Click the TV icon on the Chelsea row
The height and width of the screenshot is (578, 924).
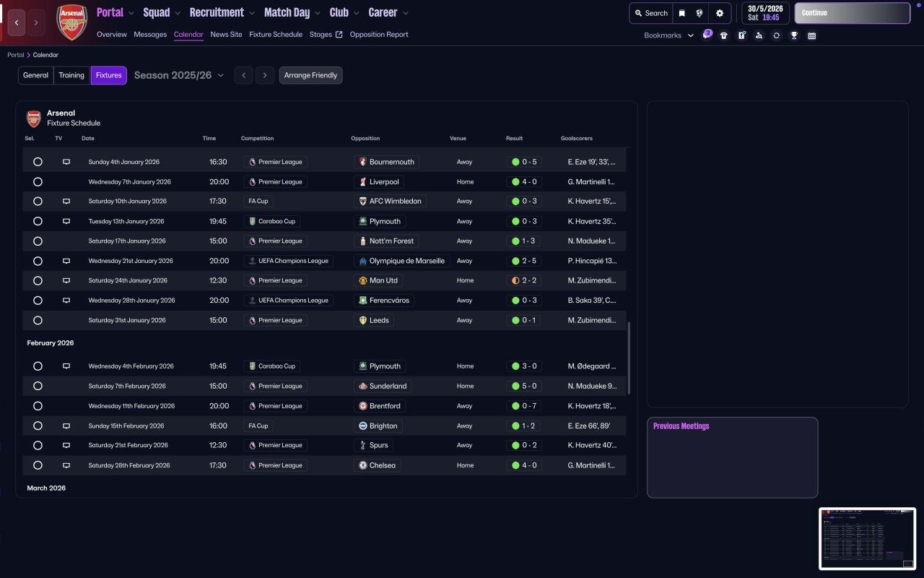coord(66,465)
